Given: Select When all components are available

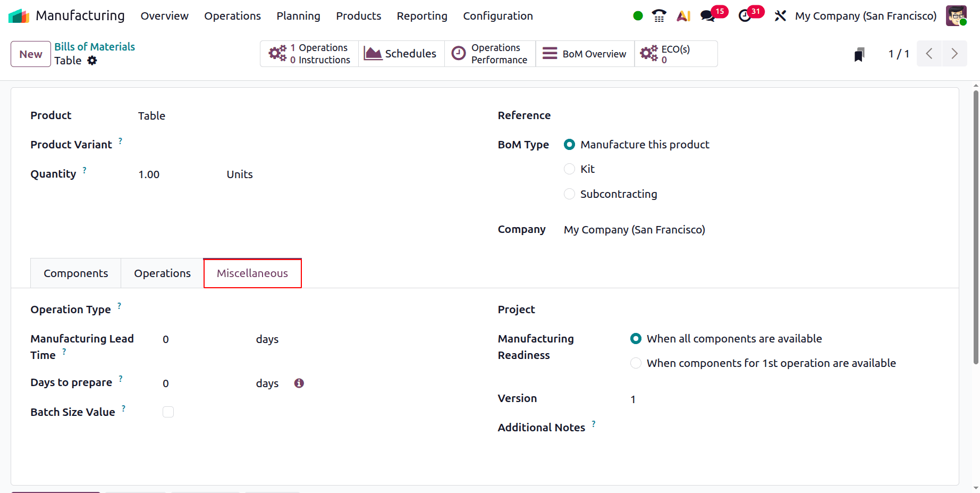Looking at the screenshot, I should click(636, 339).
